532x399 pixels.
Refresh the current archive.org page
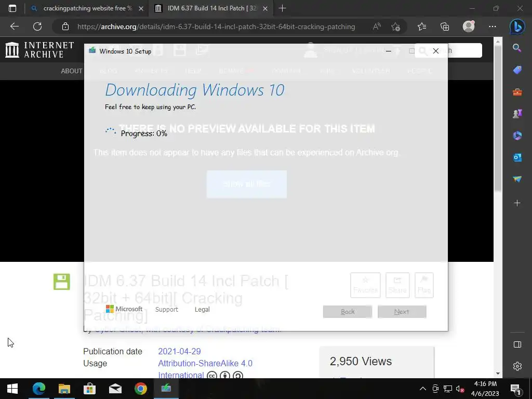[x=37, y=26]
